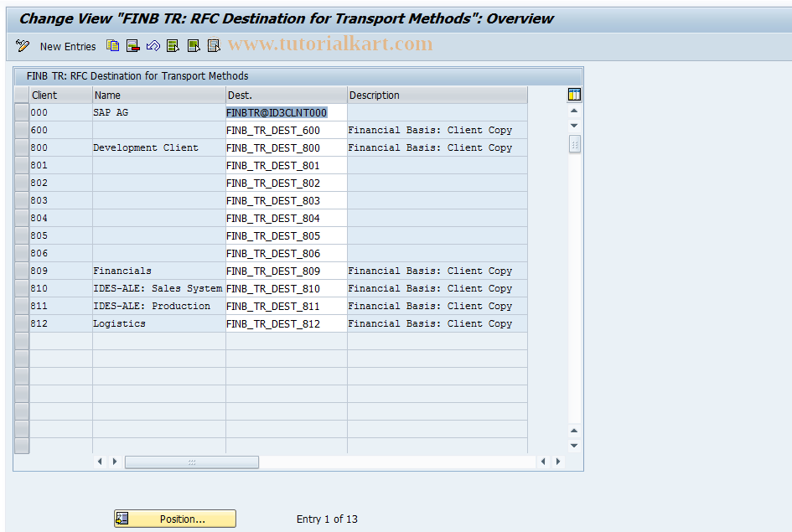The width and height of the screenshot is (792, 532).
Task: Select row for client 801
Action: coord(22,166)
